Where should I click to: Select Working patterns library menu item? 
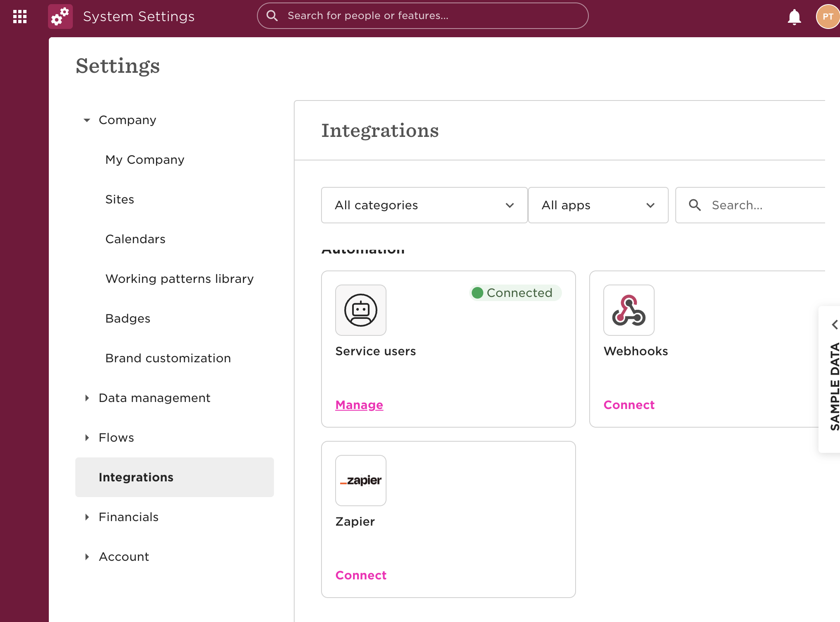[x=179, y=279]
